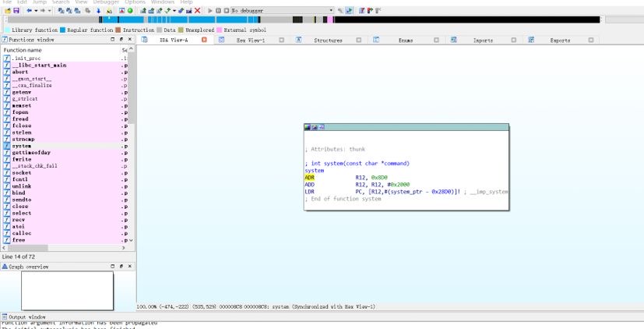Screen dimensions: 644x329
Task: Close the Graph overview panel
Action: pos(130,267)
